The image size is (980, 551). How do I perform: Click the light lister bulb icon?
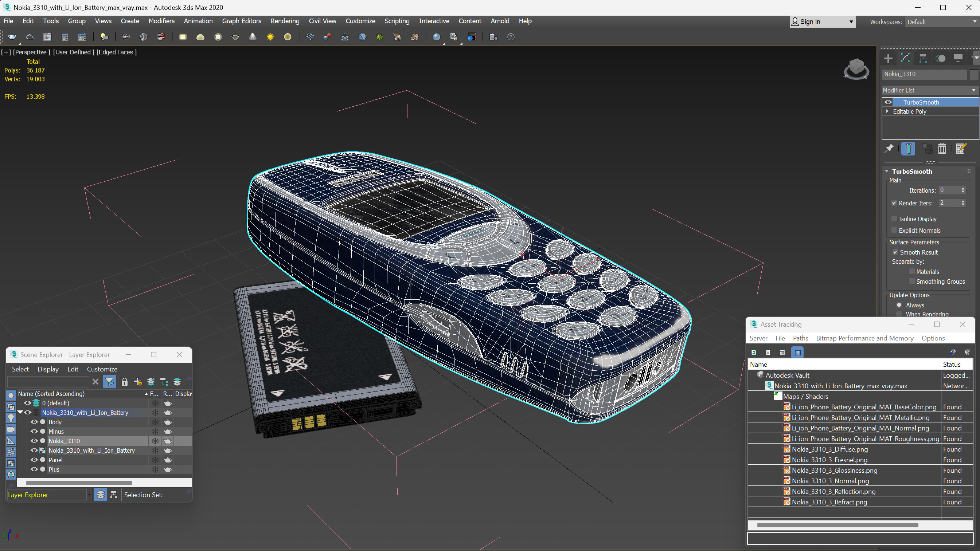(104, 37)
